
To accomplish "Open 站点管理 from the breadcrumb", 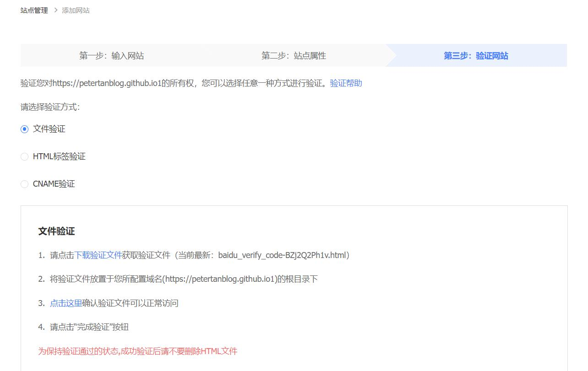I will pyautogui.click(x=34, y=10).
